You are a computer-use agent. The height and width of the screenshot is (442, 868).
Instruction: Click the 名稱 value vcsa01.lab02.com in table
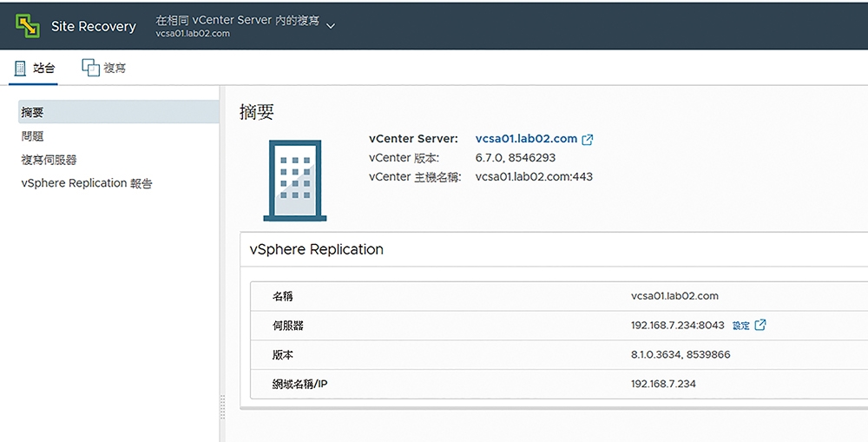pos(674,296)
